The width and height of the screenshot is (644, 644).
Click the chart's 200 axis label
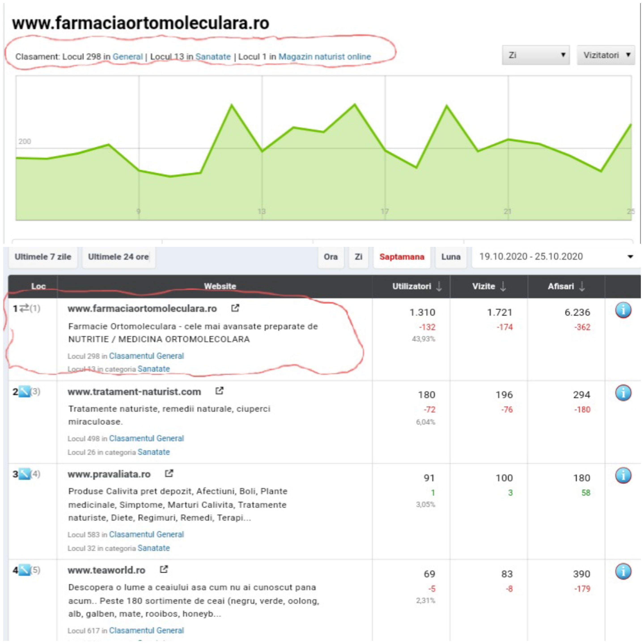click(x=25, y=141)
